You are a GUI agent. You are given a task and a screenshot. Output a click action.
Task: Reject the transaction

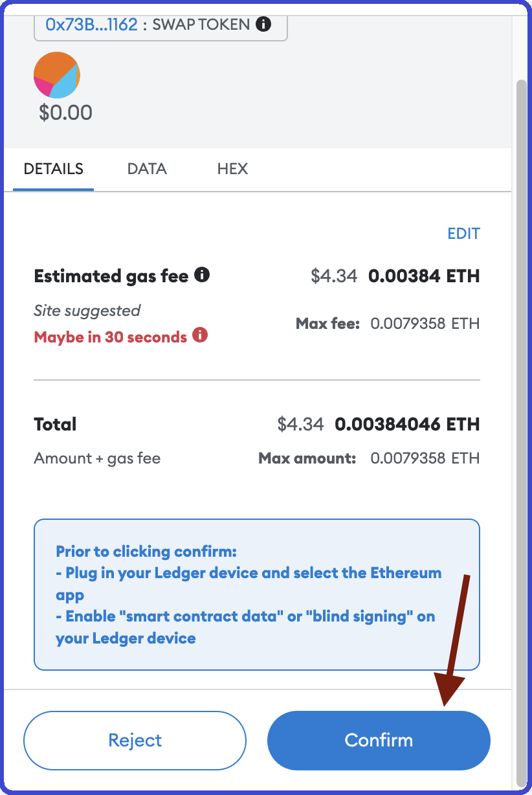point(135,741)
